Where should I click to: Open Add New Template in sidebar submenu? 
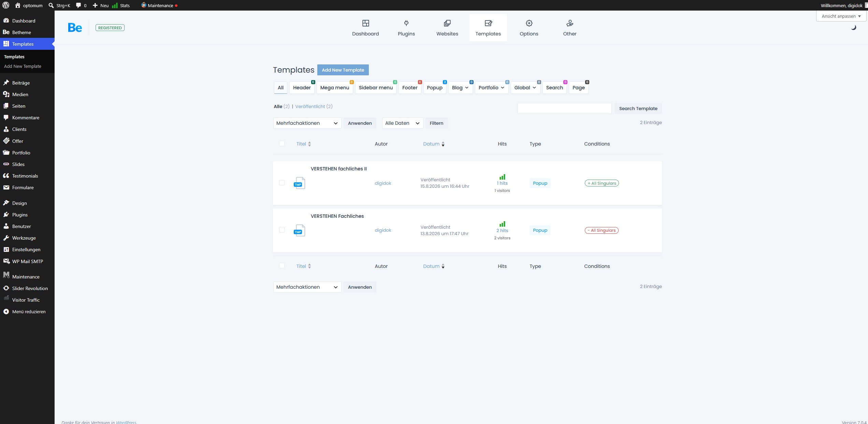(23, 66)
